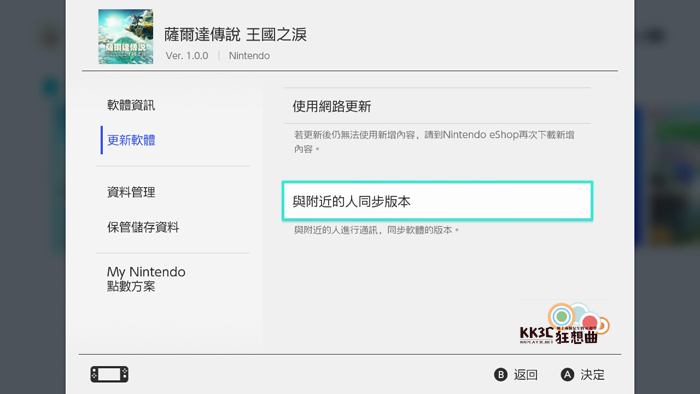Open My Nintendo 點數方案
The height and width of the screenshot is (394, 700).
click(x=146, y=279)
